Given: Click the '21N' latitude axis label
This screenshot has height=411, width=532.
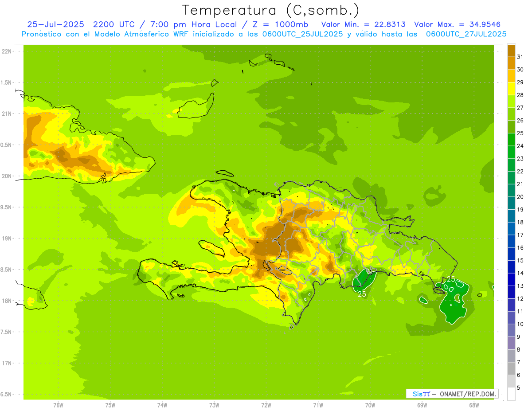Looking at the screenshot, I should (6, 114).
